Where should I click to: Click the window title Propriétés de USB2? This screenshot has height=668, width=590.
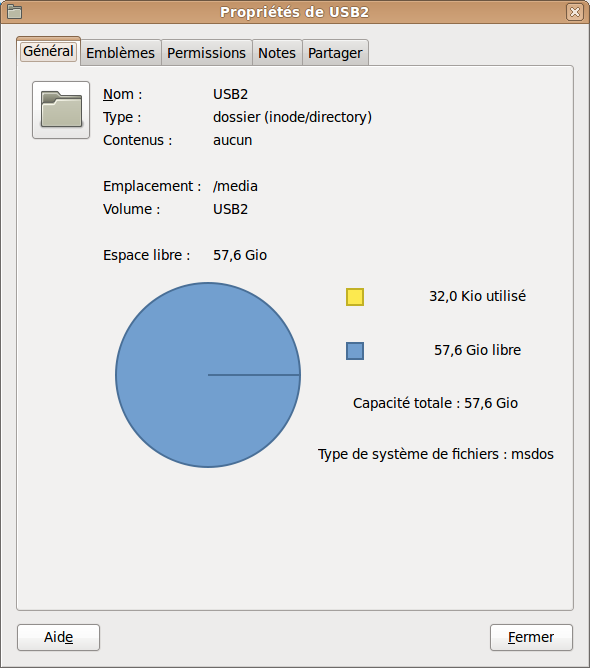coord(294,12)
